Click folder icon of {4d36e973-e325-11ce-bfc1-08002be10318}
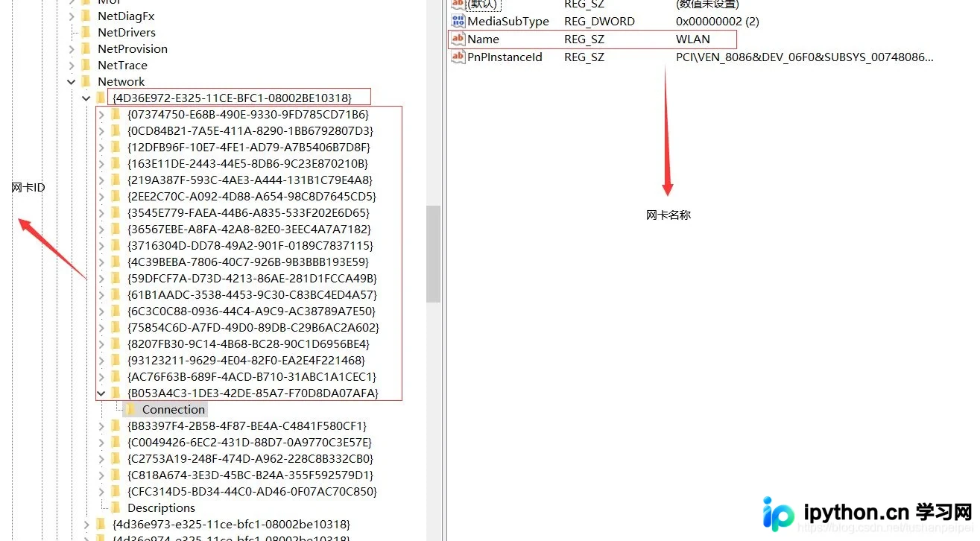 101,524
